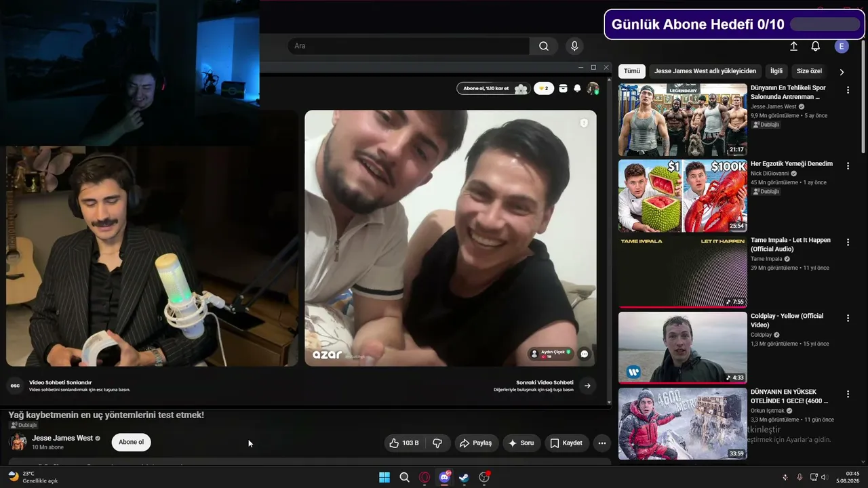
Task: Open Coldplay Yellow video thumbnail
Action: point(682,348)
